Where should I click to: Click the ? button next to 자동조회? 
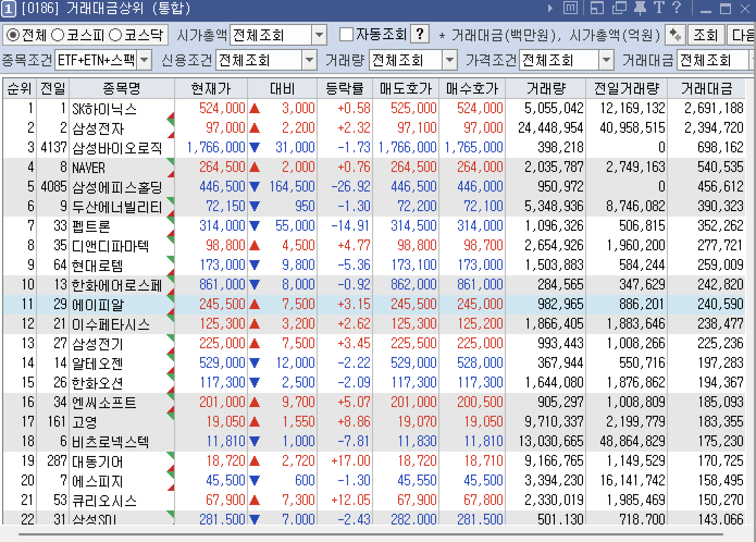(420, 34)
